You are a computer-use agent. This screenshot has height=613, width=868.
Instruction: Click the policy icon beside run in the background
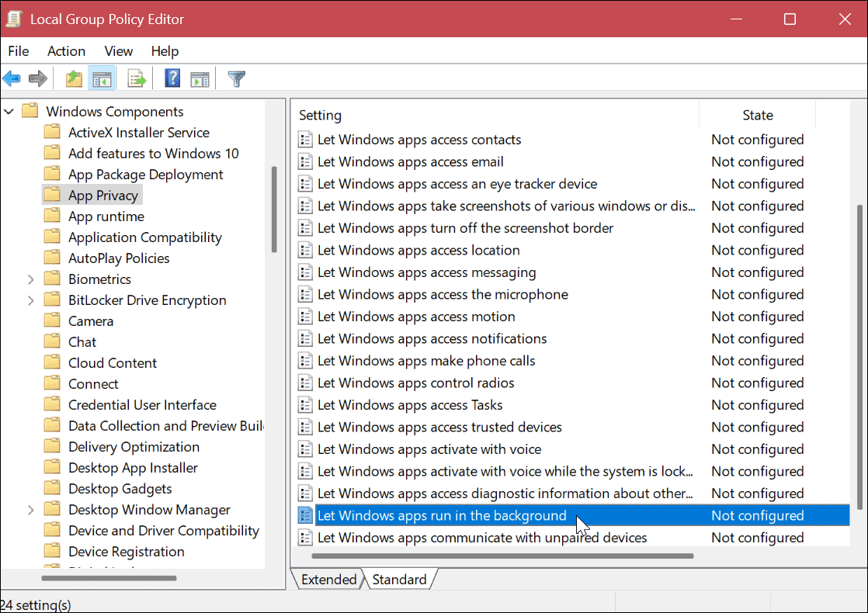point(305,516)
